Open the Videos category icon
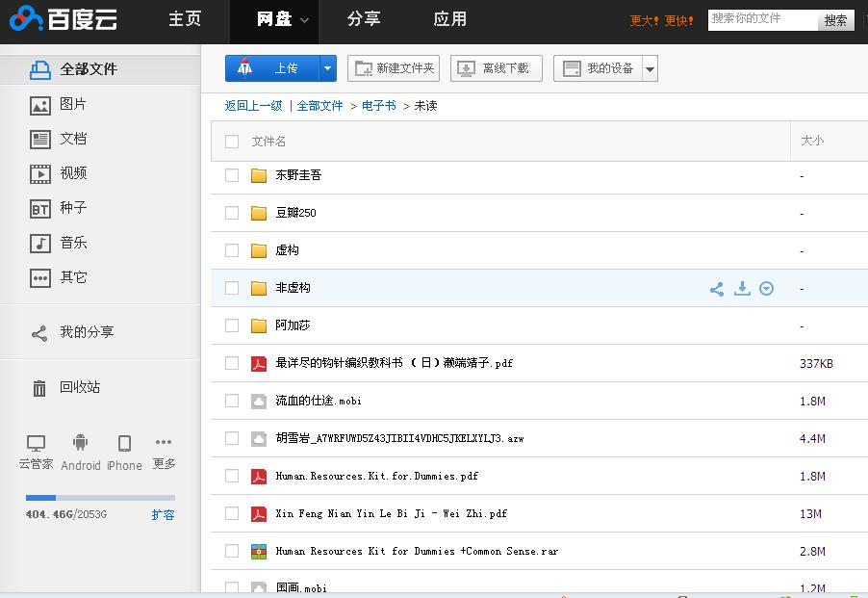 [x=39, y=174]
